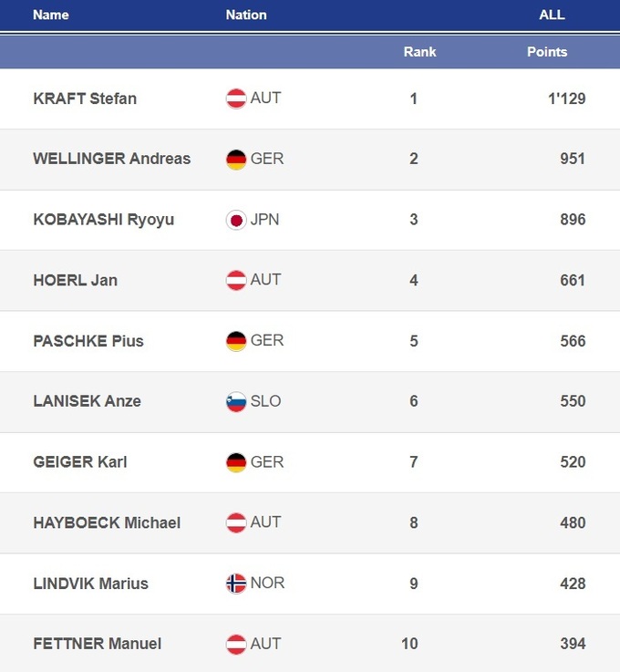Select the ALL column header
The height and width of the screenshot is (672, 620).
552,15
